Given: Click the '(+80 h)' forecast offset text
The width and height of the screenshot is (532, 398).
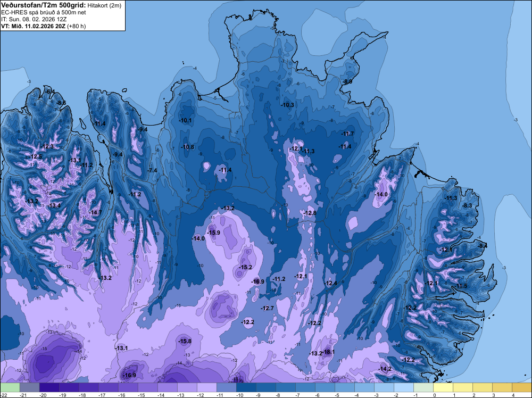Looking at the screenshot, I should pos(76,26).
